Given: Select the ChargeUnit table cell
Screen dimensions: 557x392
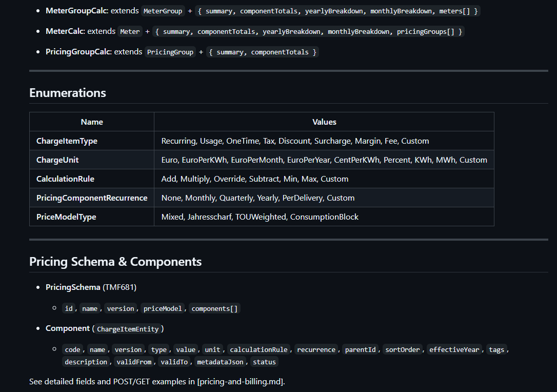Looking at the screenshot, I should 92,160.
